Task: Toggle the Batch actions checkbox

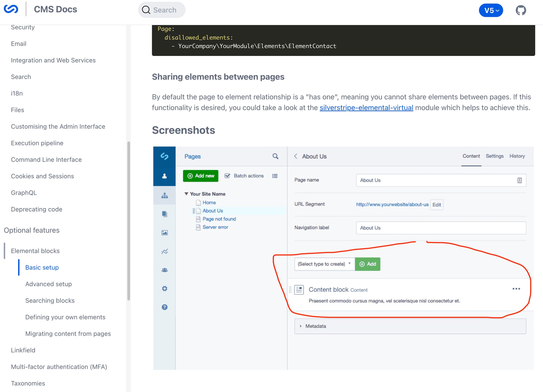Action: coord(227,176)
